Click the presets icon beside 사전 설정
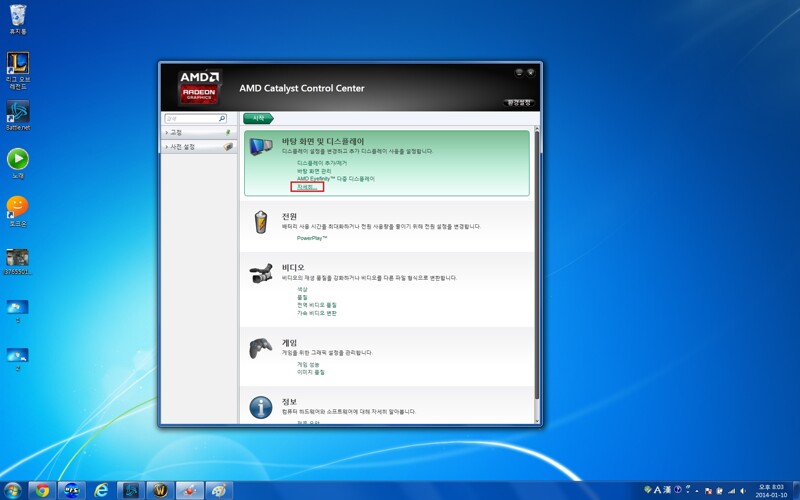 click(x=228, y=146)
